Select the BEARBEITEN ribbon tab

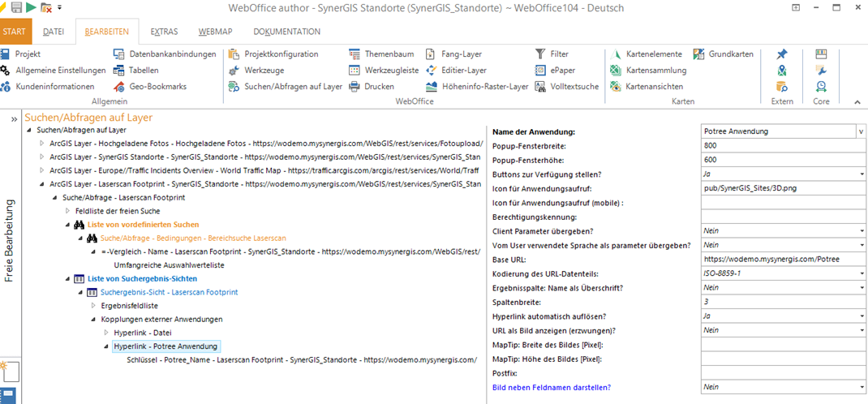point(107,32)
